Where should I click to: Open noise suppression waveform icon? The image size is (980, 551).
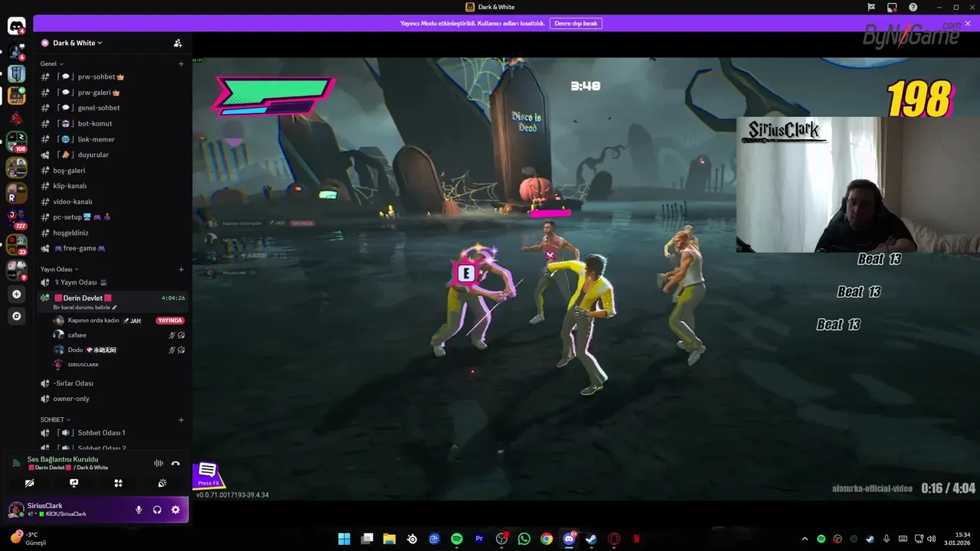click(158, 463)
